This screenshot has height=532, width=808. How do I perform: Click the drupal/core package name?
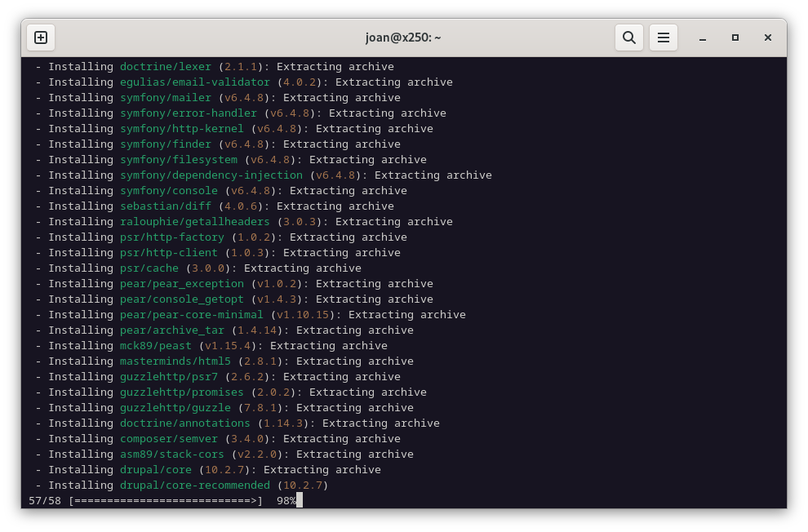point(156,470)
